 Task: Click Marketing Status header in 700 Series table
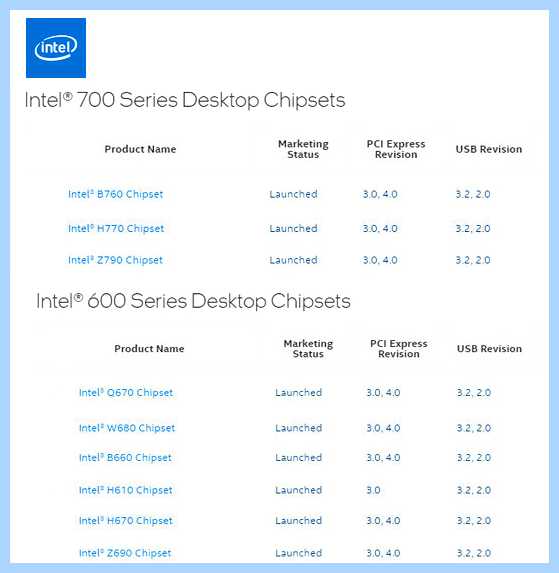point(303,149)
